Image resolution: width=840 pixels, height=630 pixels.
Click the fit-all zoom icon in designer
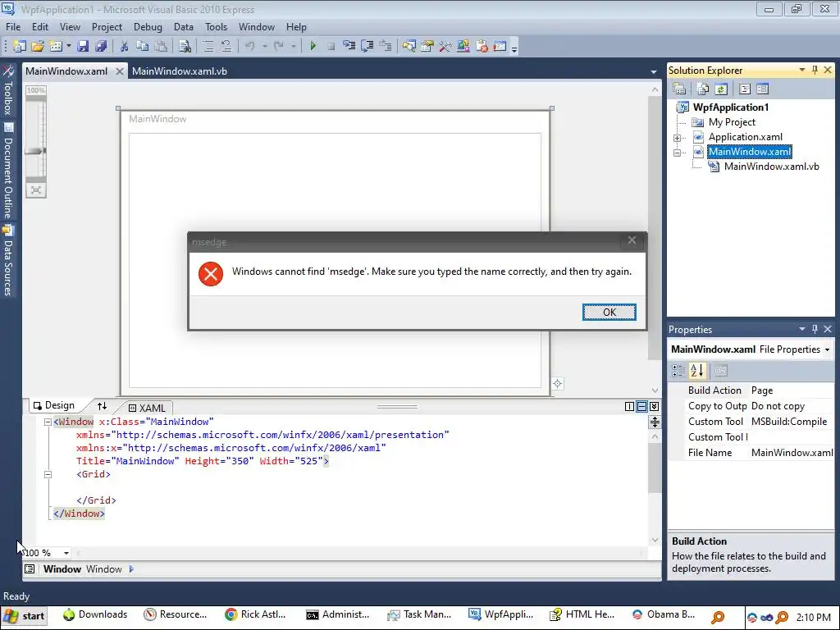click(36, 189)
